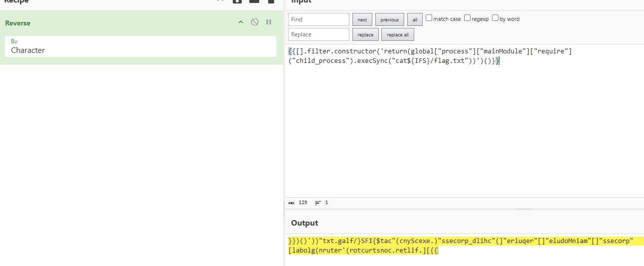Select all matches with all button
The image size is (644, 266).
414,19
